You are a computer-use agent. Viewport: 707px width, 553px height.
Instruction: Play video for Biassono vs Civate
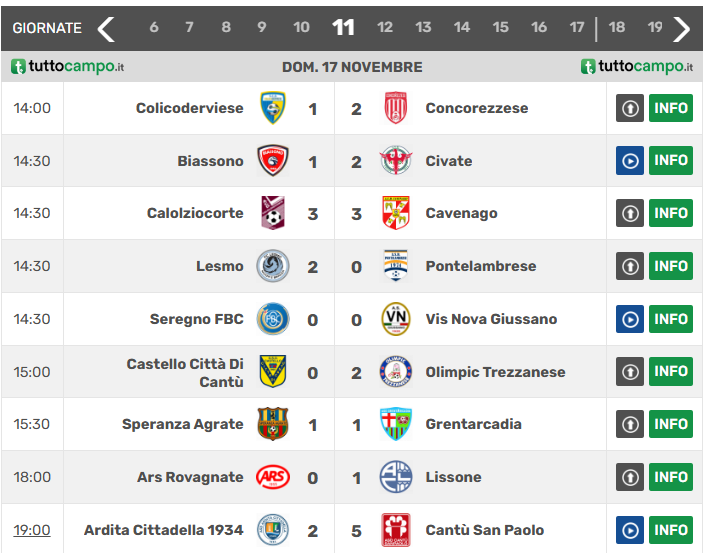click(x=629, y=161)
